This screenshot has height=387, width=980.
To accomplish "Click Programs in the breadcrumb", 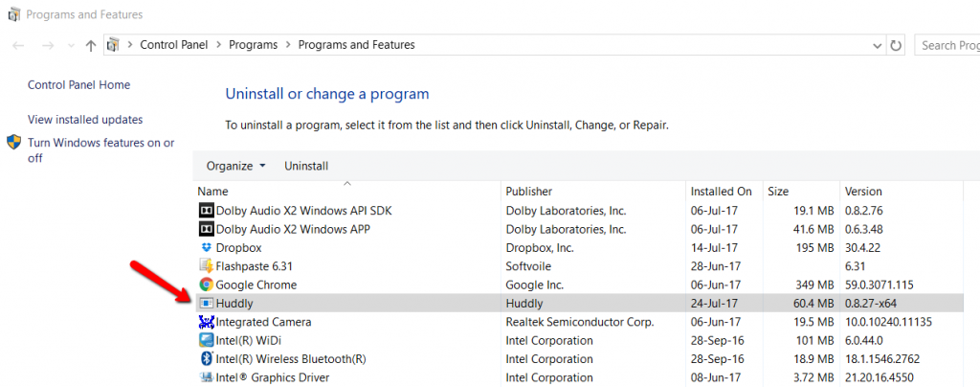I will 253,45.
